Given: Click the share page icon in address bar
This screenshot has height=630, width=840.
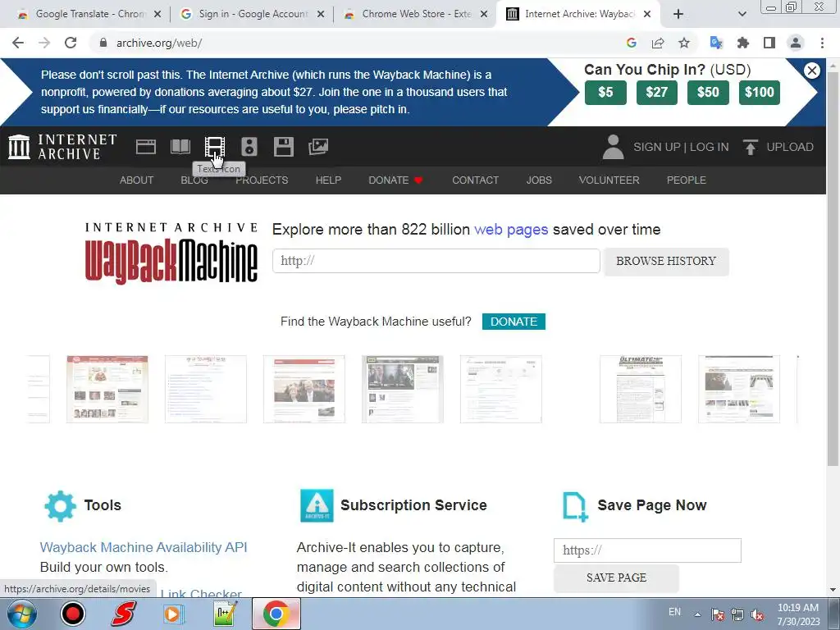Looking at the screenshot, I should point(658,43).
